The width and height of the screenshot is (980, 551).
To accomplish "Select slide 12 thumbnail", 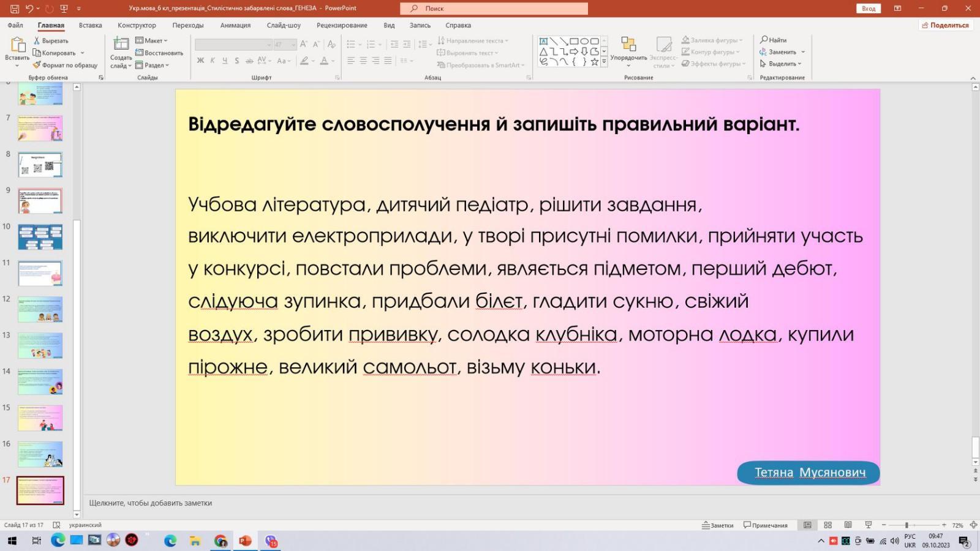I will click(x=40, y=309).
